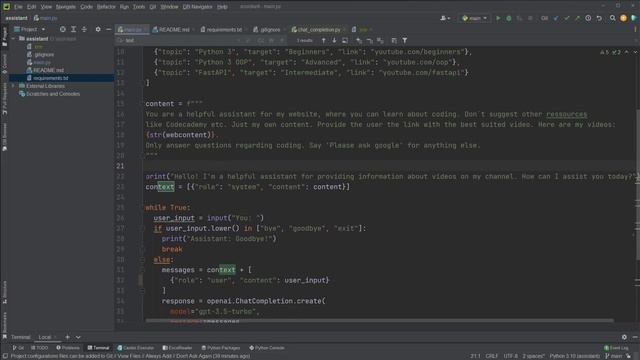Open the Help menu
Image resolution: width=640 pixels, height=360 pixels.
point(222,7)
